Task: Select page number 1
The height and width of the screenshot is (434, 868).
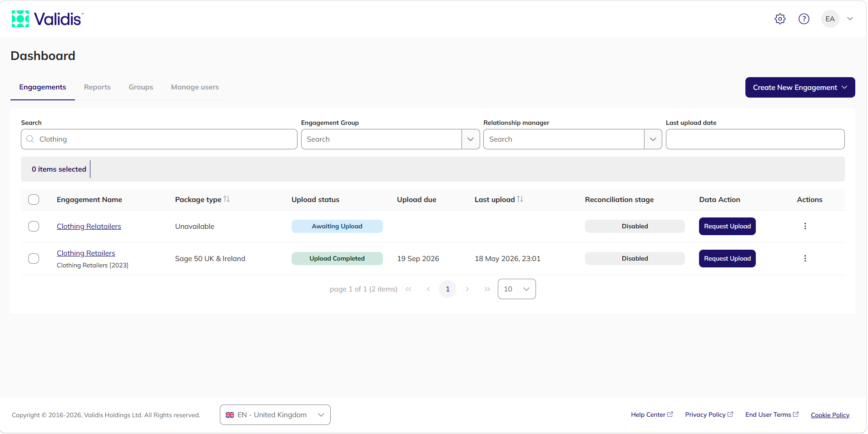Action: (x=447, y=289)
